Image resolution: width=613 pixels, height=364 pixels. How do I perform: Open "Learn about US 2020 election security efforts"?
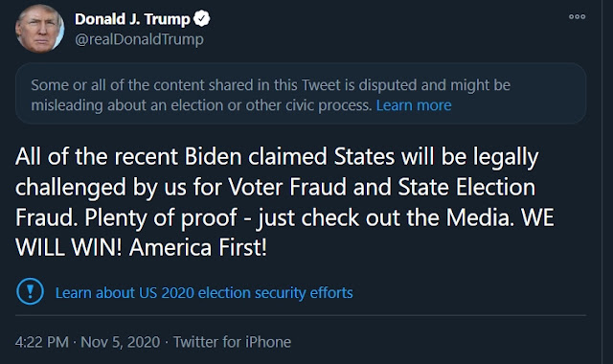(204, 292)
